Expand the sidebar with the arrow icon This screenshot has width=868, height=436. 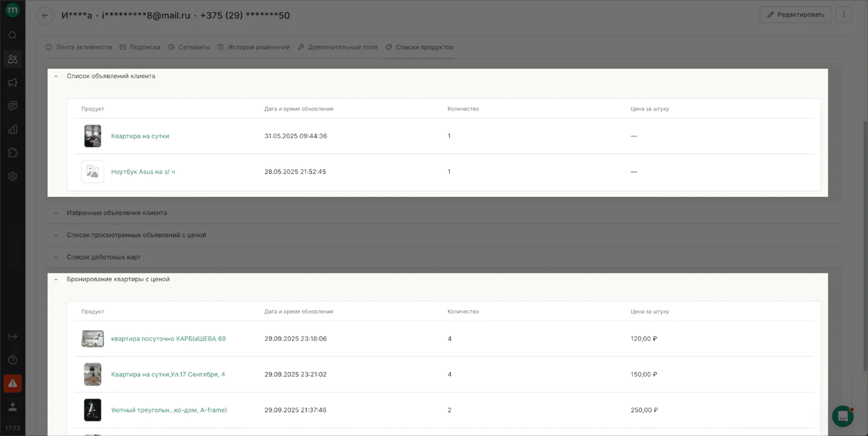pos(12,337)
